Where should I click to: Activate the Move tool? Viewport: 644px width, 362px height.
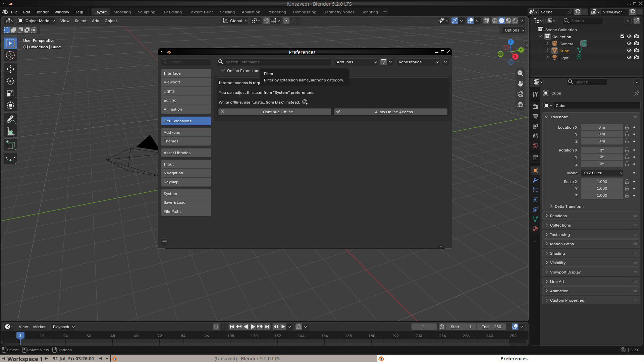10,69
